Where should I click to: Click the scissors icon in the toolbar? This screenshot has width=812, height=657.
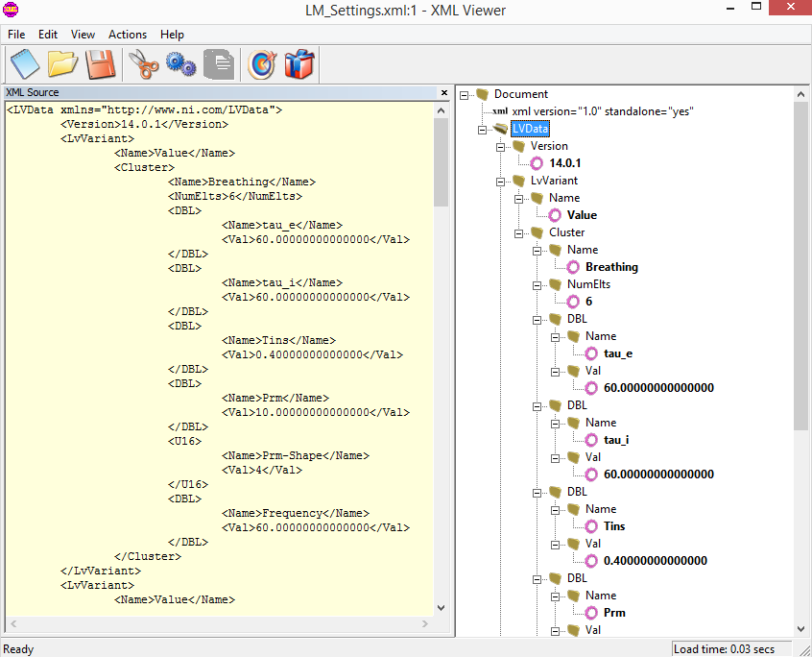click(143, 64)
